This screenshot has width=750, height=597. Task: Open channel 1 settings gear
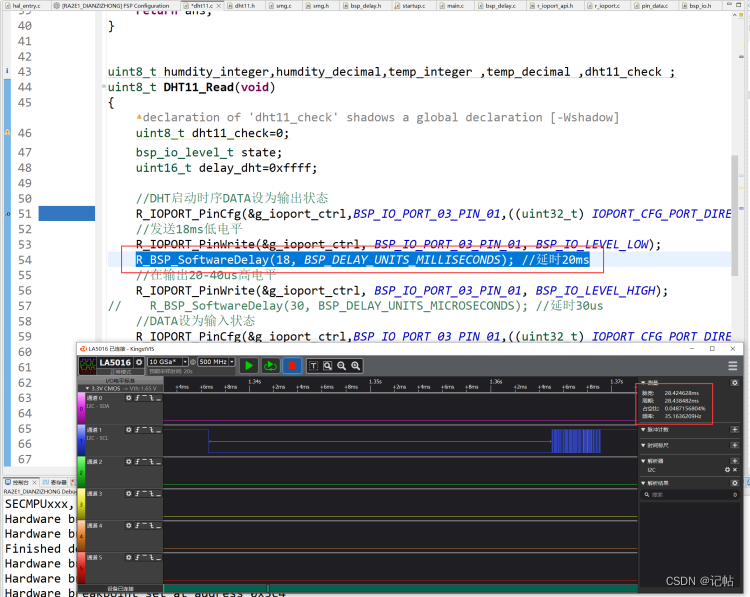pos(129,430)
